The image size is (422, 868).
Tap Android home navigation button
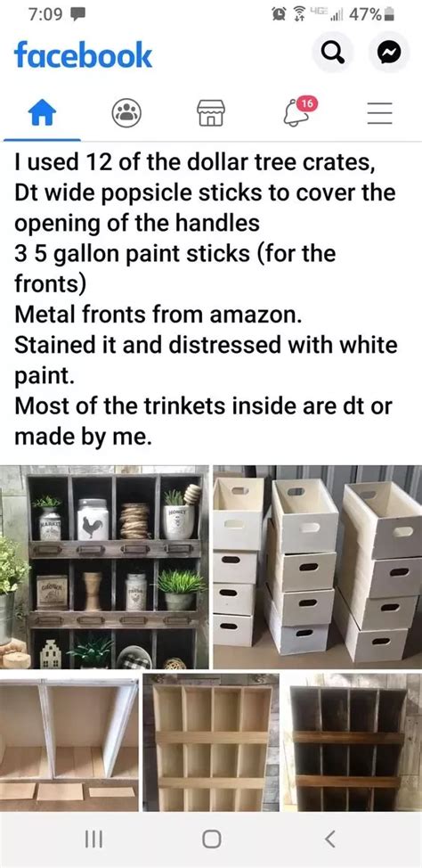(x=211, y=839)
